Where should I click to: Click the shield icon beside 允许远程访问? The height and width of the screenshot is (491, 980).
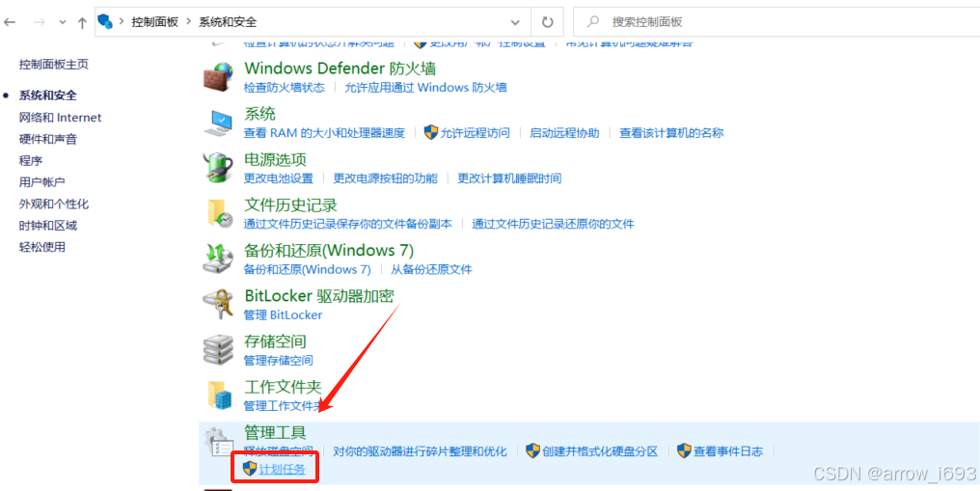point(430,132)
